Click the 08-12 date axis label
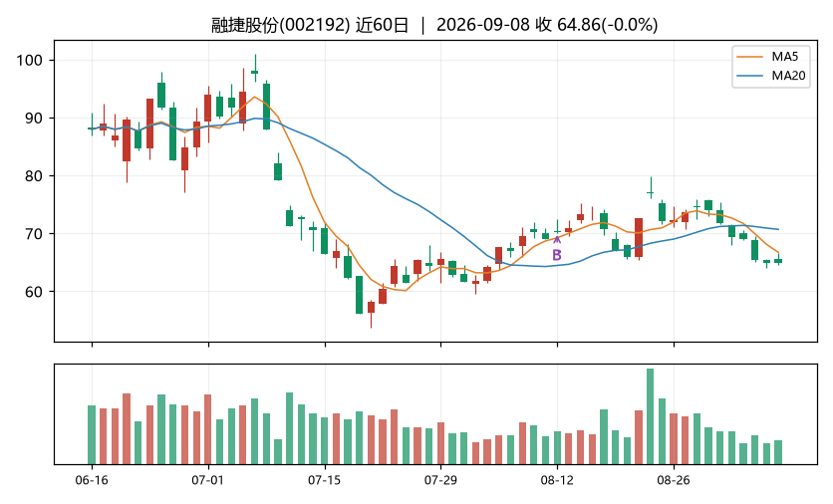Image resolution: width=833 pixels, height=504 pixels. pos(557,481)
